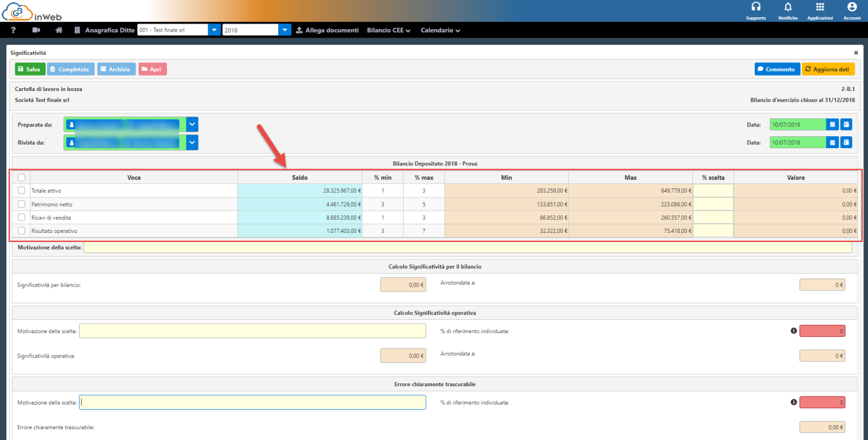
Task: Click Saldo value 4.461.729,00 €
Action: [343, 204]
